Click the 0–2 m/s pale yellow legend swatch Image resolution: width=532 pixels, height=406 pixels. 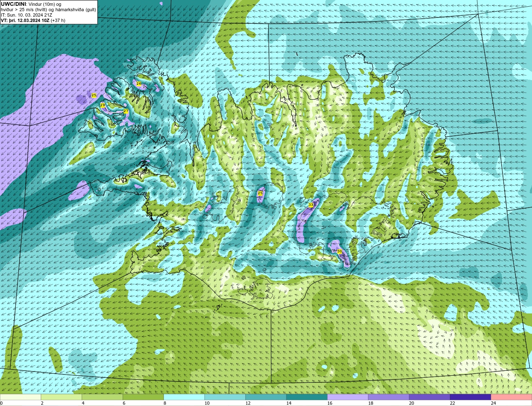[21, 397]
